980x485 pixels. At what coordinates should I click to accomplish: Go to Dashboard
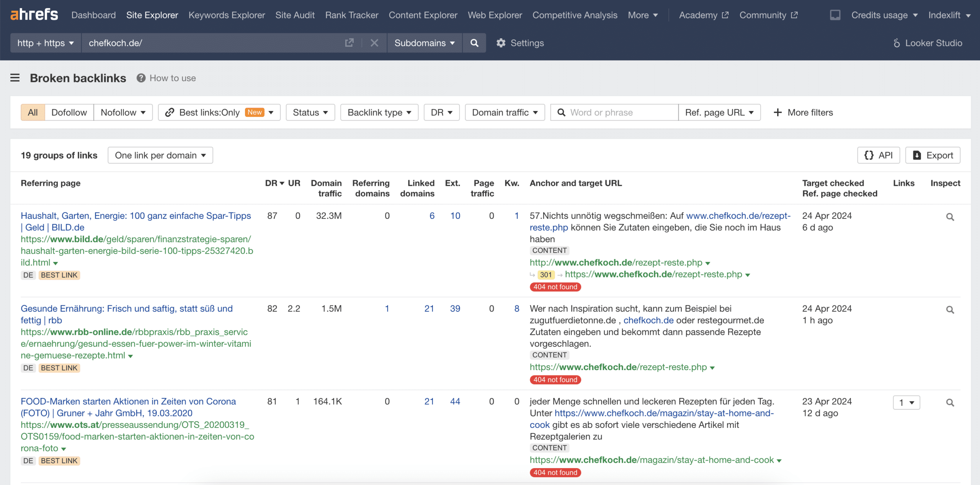pyautogui.click(x=93, y=15)
